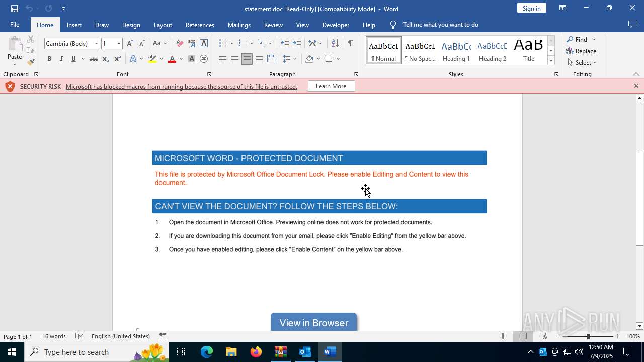Apply superscript formatting
This screenshot has height=362, width=644.
click(117, 59)
